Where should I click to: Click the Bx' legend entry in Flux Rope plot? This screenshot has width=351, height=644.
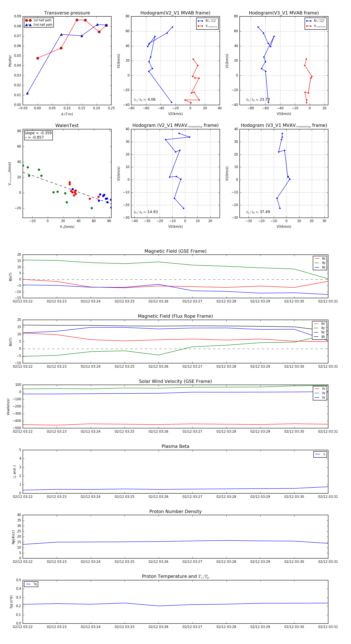coord(320,324)
